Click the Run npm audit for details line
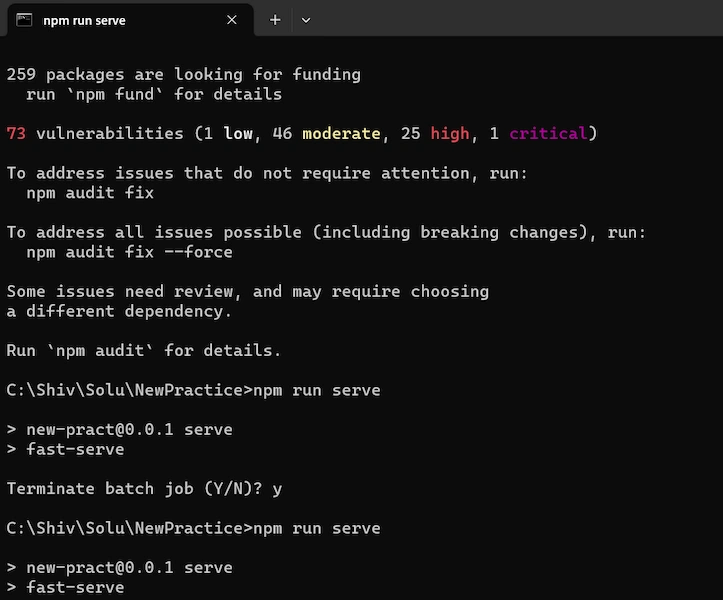 [x=144, y=350]
